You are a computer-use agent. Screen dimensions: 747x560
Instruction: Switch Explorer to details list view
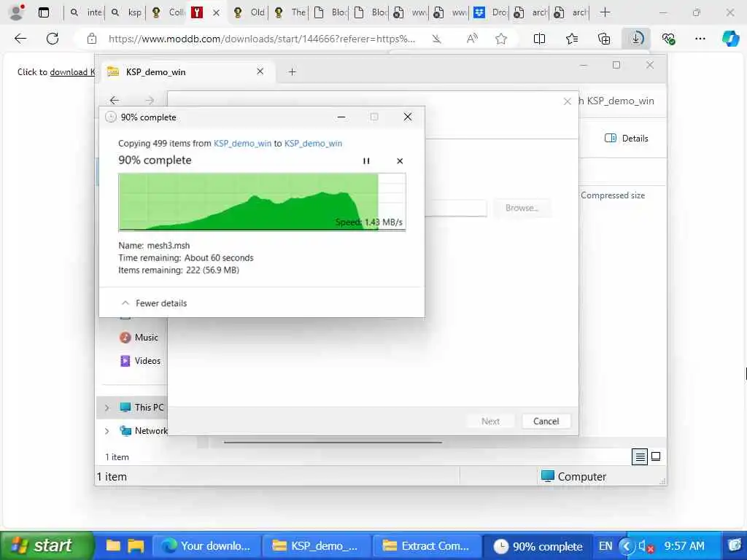(640, 456)
